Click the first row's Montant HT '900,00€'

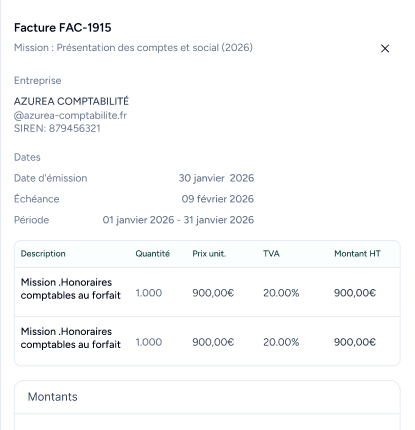click(355, 293)
